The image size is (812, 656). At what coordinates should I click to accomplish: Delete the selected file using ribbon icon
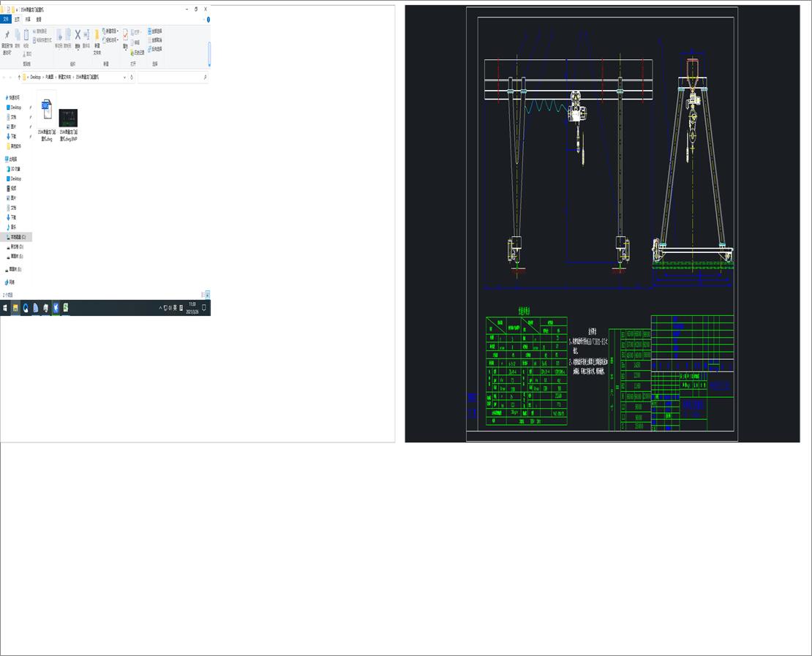[x=78, y=34]
